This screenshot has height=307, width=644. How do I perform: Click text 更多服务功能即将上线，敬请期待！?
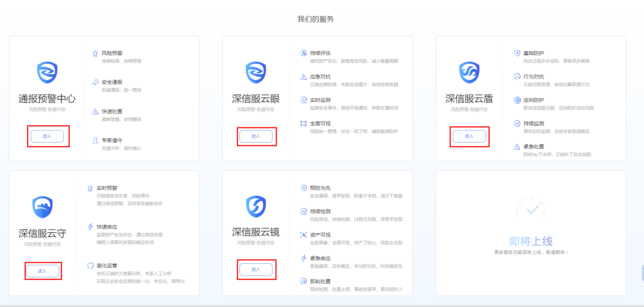[531, 252]
